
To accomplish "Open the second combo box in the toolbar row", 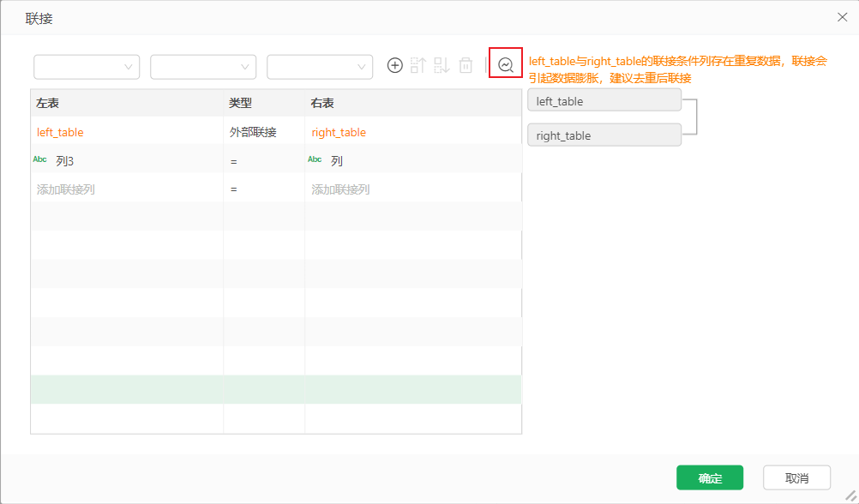I will 203,67.
